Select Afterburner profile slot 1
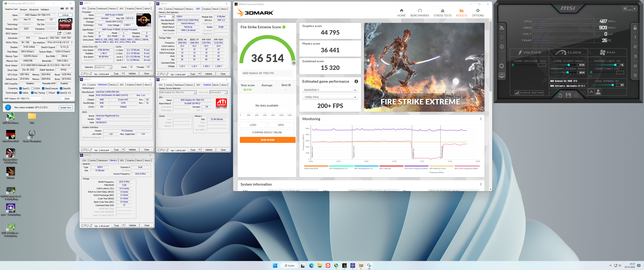 coord(635,37)
